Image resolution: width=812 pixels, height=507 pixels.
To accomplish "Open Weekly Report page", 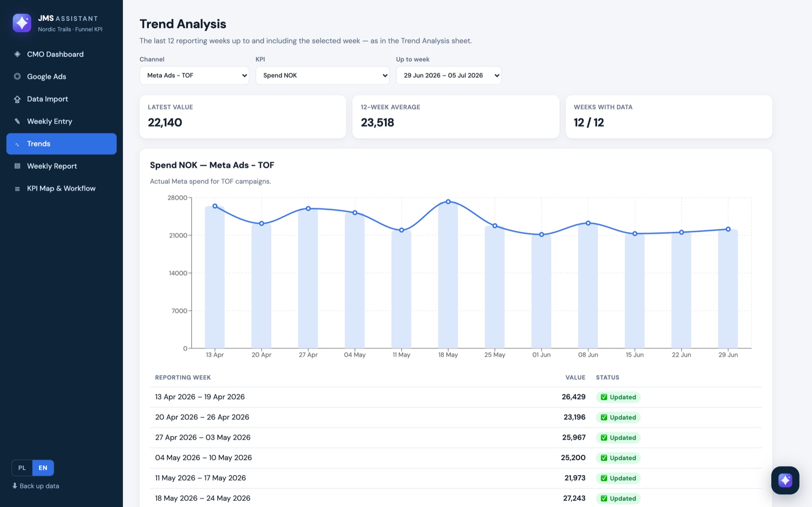I will click(61, 166).
